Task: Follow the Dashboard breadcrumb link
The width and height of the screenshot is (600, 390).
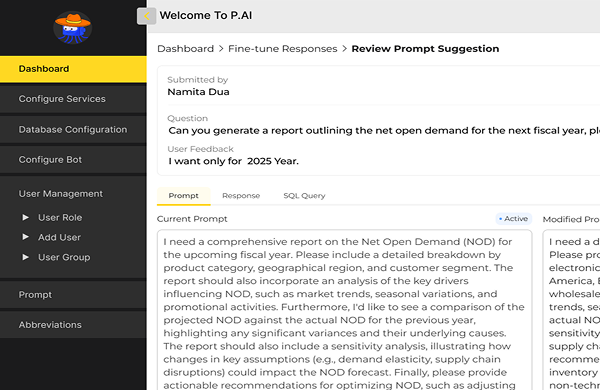Action: click(186, 49)
